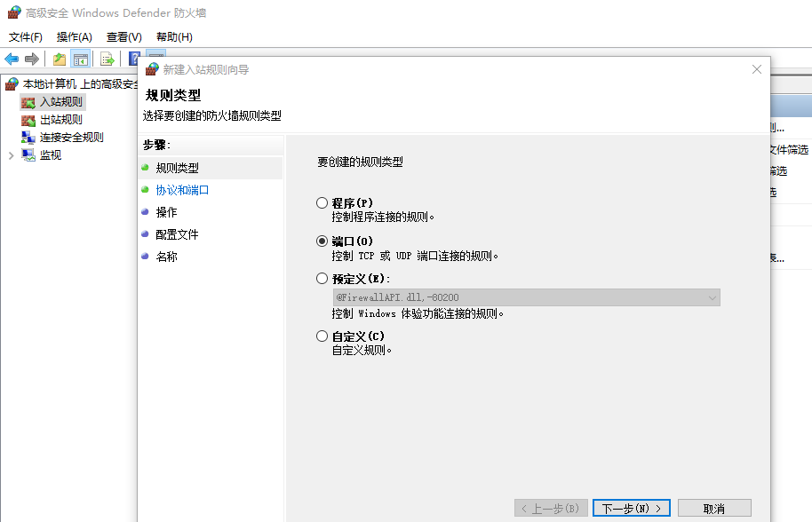Click the export list toolbar icon

(107, 59)
